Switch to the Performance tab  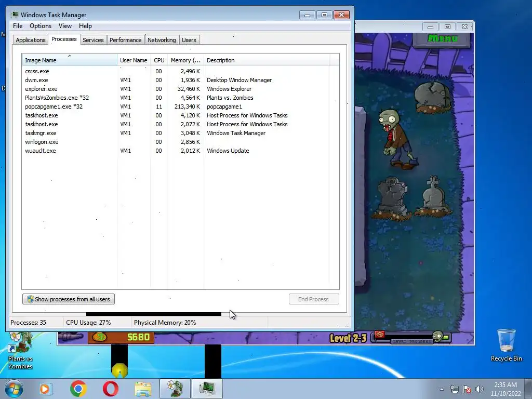point(126,40)
